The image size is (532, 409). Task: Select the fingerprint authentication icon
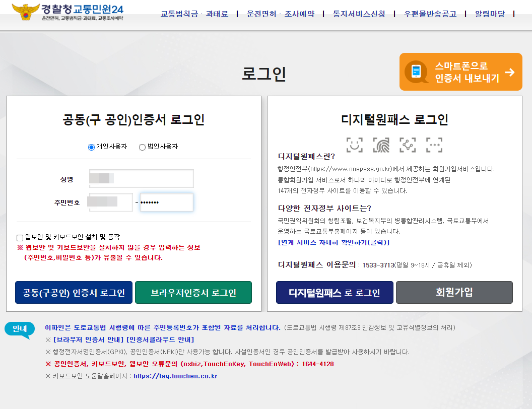pyautogui.click(x=381, y=145)
